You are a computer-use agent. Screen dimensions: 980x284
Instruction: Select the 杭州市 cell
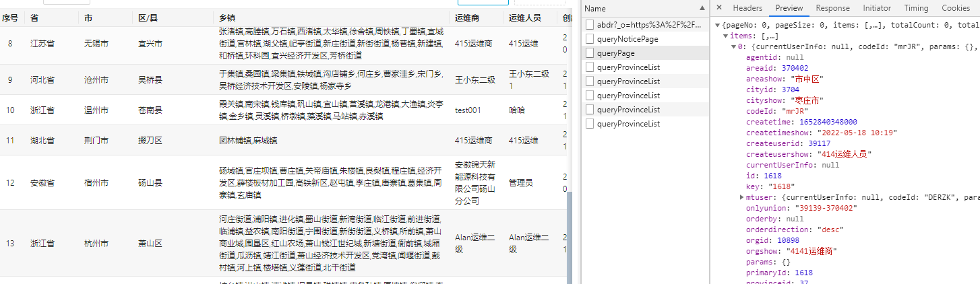(x=96, y=244)
